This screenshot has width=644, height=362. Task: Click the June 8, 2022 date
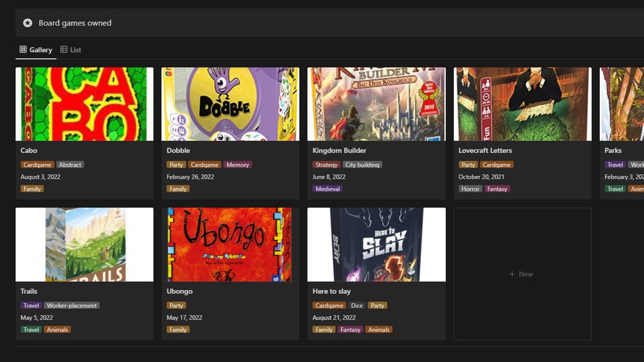pos(329,177)
